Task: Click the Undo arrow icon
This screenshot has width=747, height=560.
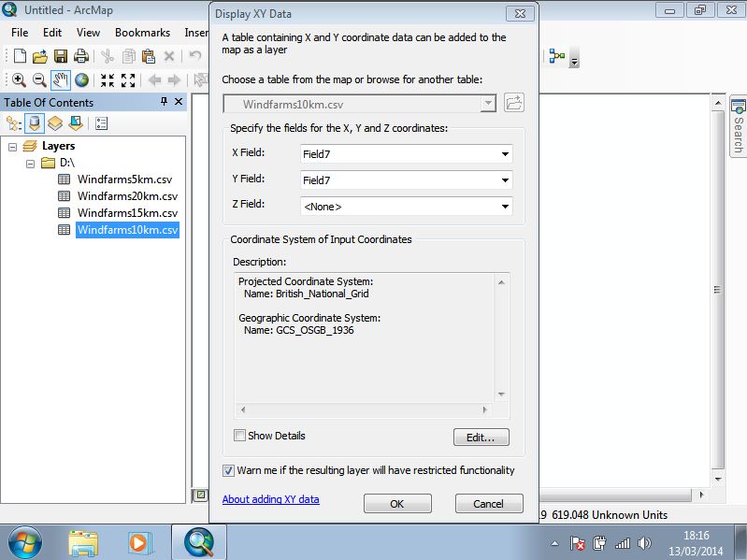Action: click(x=194, y=56)
